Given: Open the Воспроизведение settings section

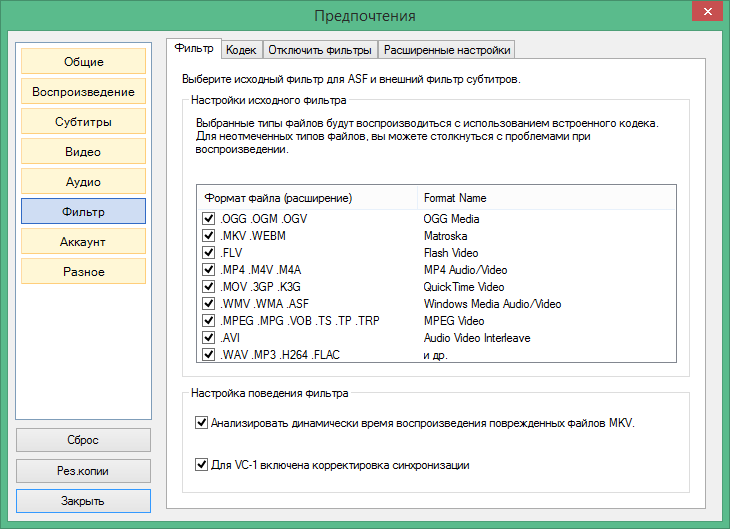Looking at the screenshot, I should 83,91.
